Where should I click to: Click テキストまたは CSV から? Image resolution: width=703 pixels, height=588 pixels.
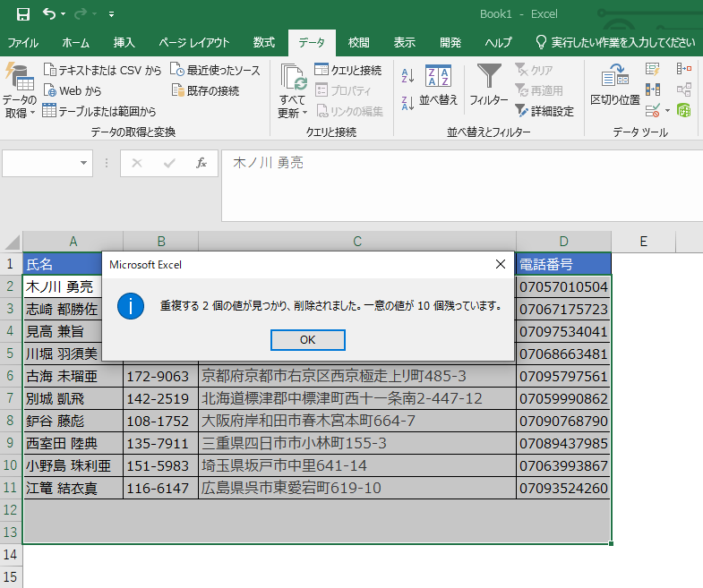point(102,70)
